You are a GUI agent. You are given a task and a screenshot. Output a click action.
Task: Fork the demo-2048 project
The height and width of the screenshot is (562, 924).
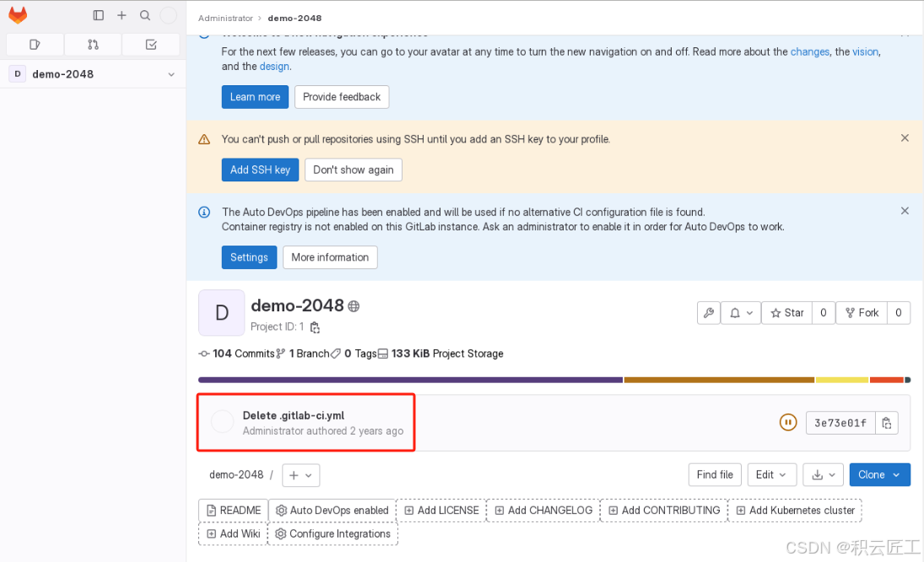point(862,313)
